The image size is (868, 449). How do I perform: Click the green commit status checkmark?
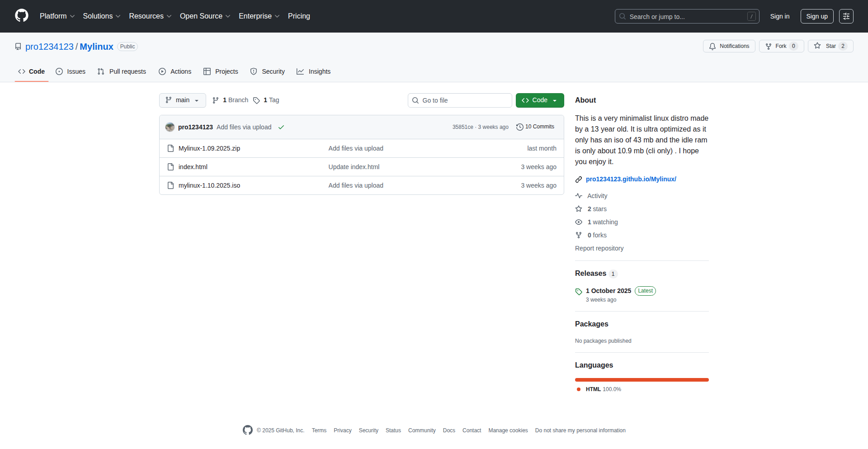(281, 128)
